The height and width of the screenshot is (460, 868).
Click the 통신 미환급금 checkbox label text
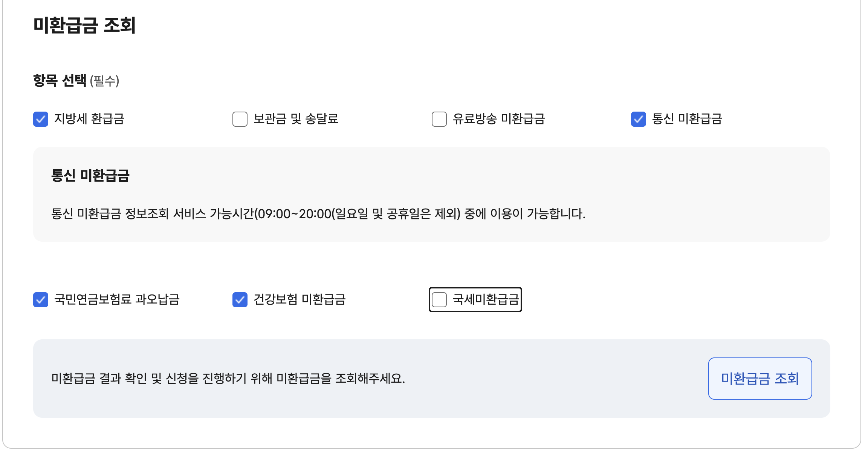687,119
